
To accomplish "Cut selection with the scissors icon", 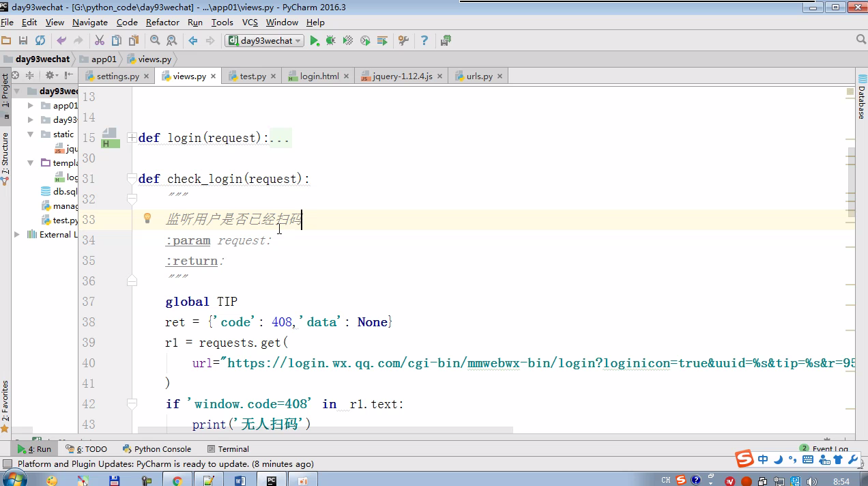I will (100, 41).
